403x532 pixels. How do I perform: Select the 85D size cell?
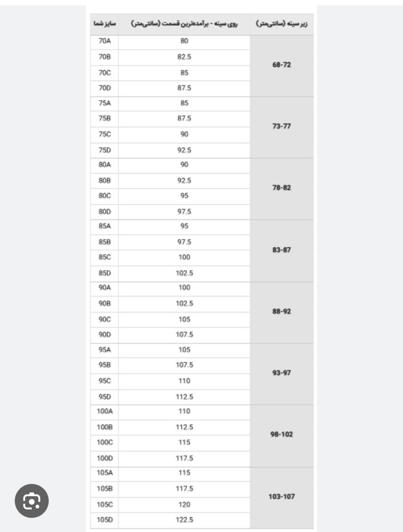(x=104, y=273)
